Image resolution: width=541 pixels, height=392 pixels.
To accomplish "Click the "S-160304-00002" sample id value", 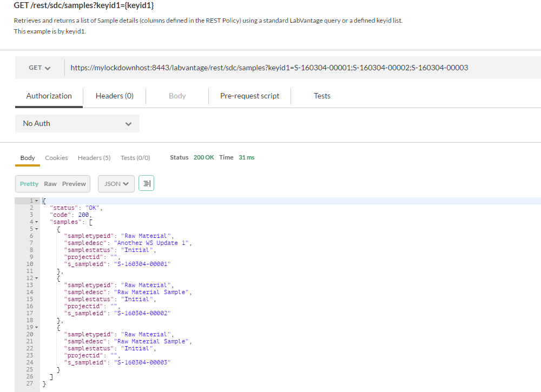I will coord(142,314).
